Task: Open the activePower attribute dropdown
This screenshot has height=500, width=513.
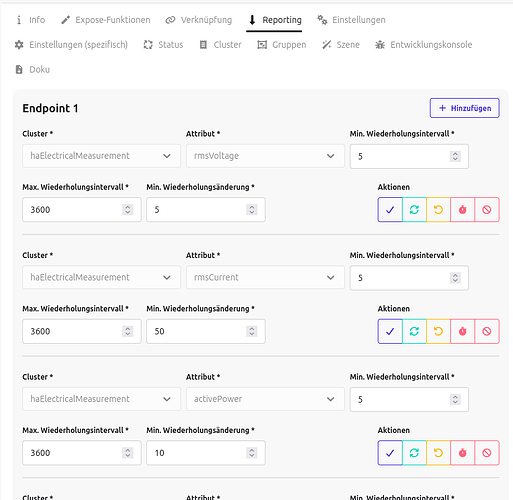Action: [x=265, y=399]
